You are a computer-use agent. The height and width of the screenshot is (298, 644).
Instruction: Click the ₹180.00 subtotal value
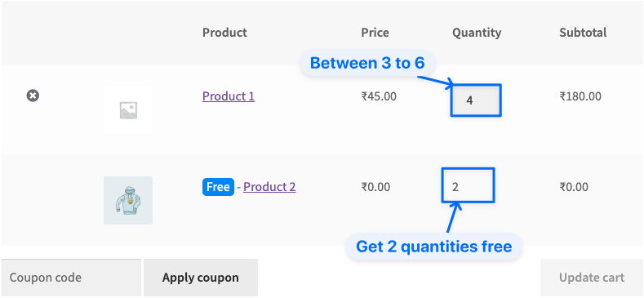tap(580, 96)
